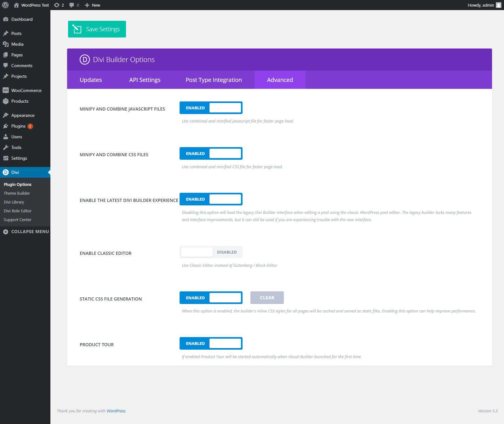Toggle the Product Tour switch
This screenshot has width=504, height=424.
click(x=211, y=343)
